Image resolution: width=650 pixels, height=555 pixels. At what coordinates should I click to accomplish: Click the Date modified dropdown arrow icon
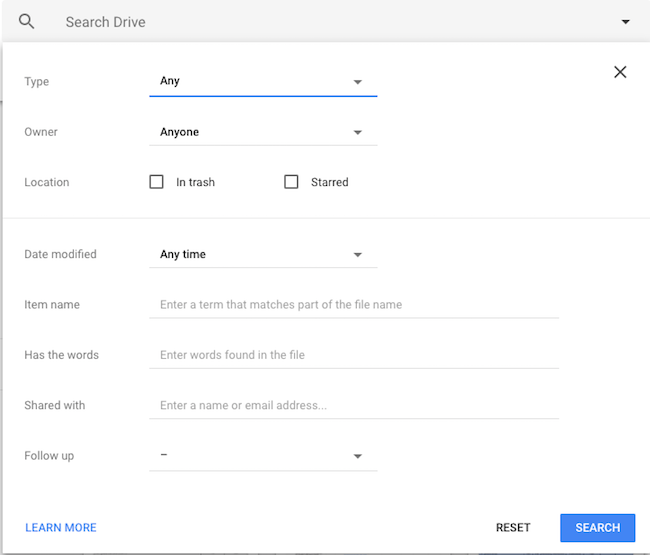358,255
